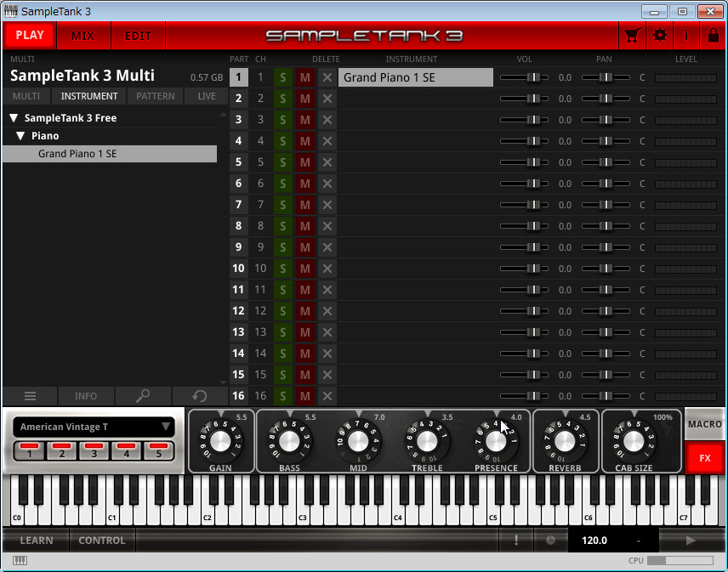
Task: Click the info icon in the top toolbar
Action: (685, 36)
